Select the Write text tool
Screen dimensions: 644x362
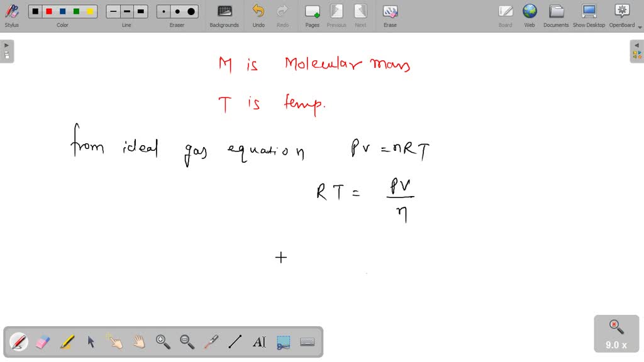point(258,341)
